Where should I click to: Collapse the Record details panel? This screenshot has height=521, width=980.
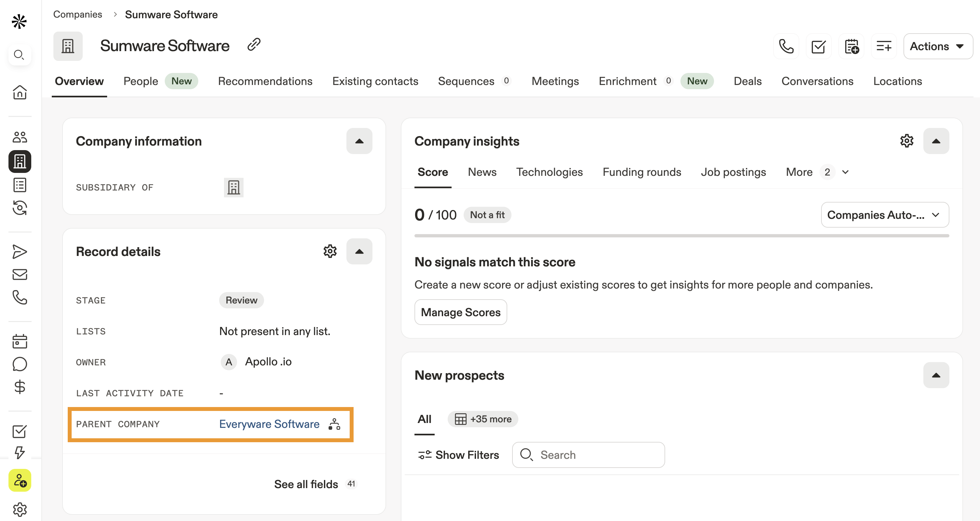tap(359, 252)
